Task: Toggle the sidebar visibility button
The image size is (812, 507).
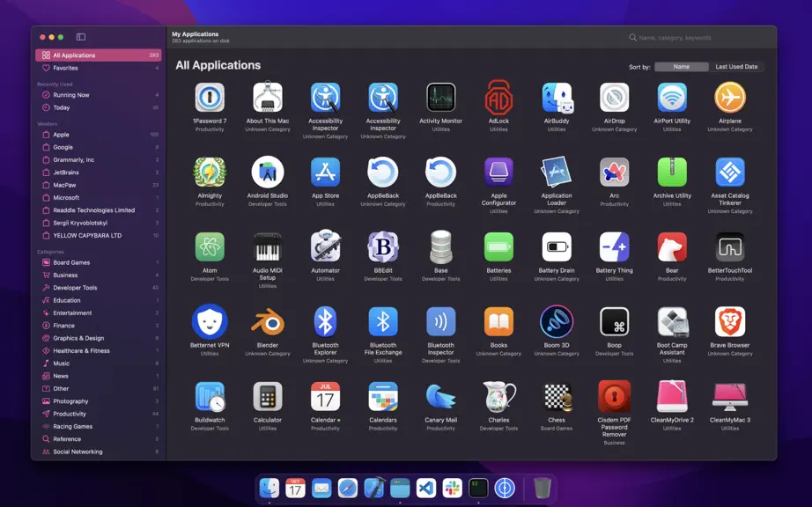Action: 81,37
